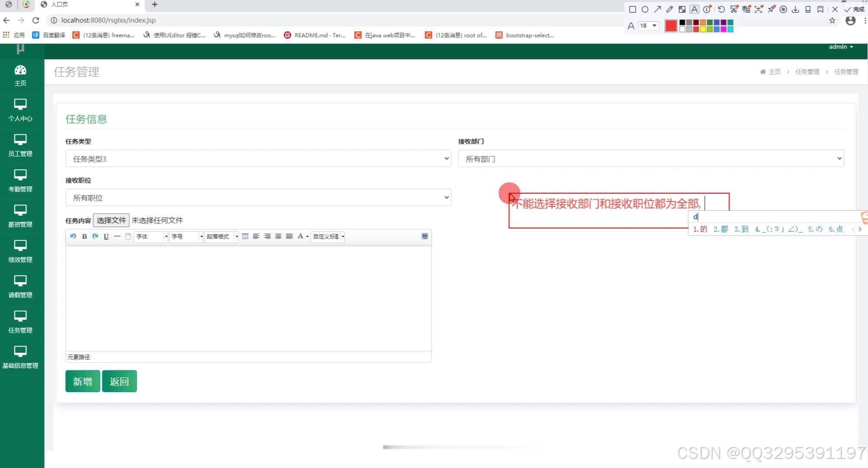Insert table using editor table icon
The height and width of the screenshot is (468, 868).
click(245, 236)
